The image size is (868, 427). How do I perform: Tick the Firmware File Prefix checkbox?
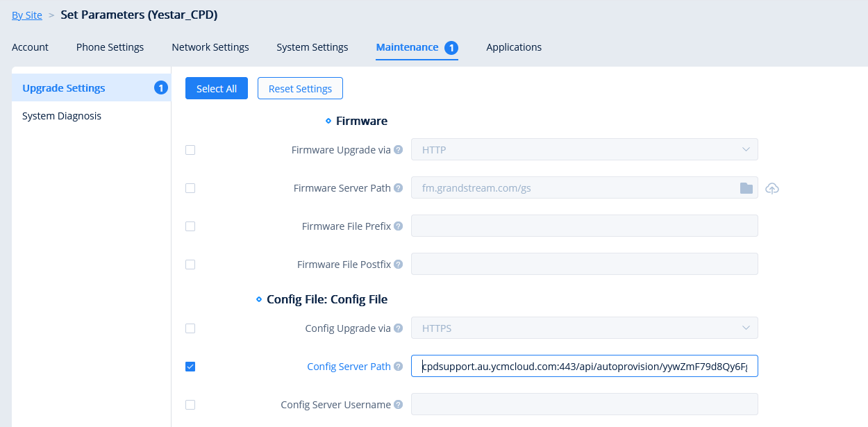[190, 226]
